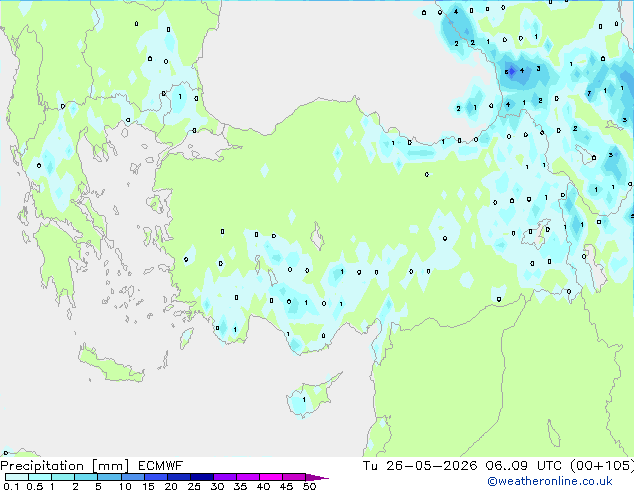Select the 5 mm legend color box
This screenshot has width=634, height=490.
[109, 477]
